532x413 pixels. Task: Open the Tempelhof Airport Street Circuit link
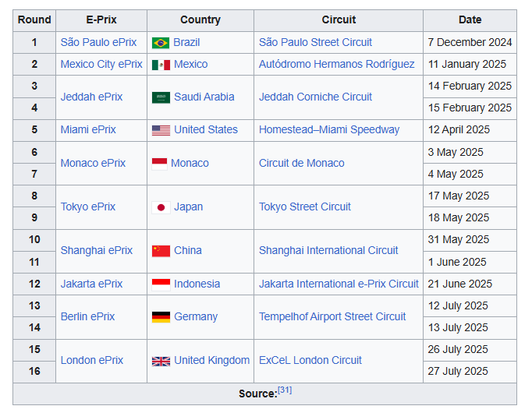point(332,317)
